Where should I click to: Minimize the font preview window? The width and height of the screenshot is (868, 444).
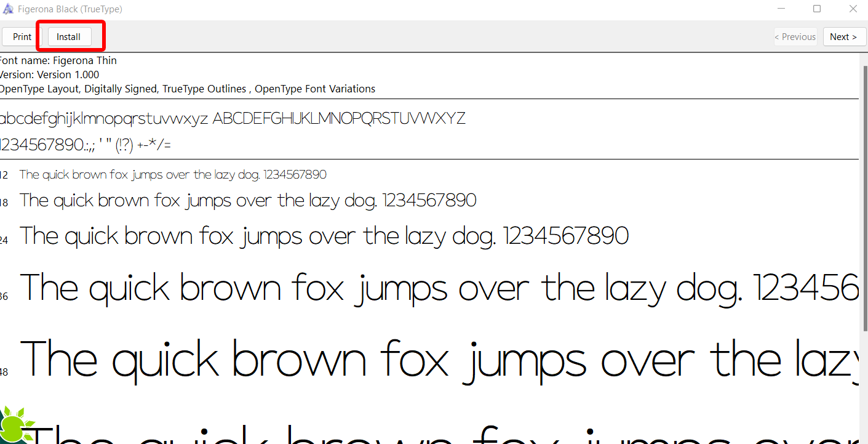click(x=781, y=9)
